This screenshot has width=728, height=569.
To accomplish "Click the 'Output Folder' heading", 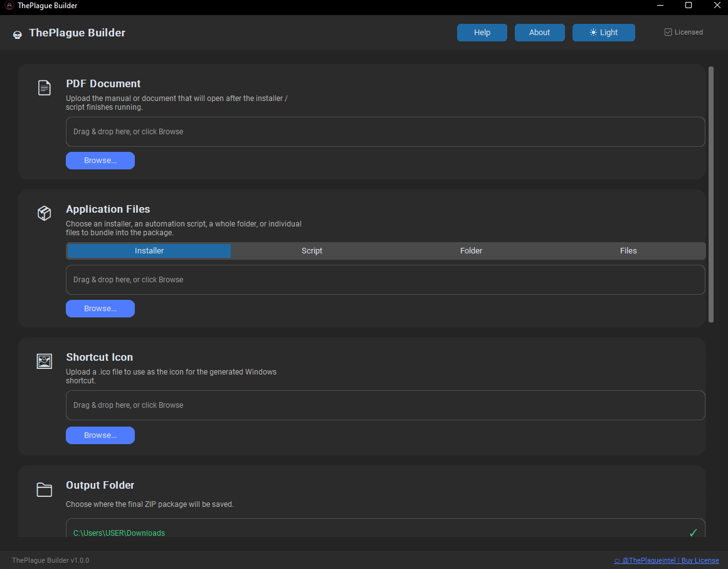I will (100, 485).
